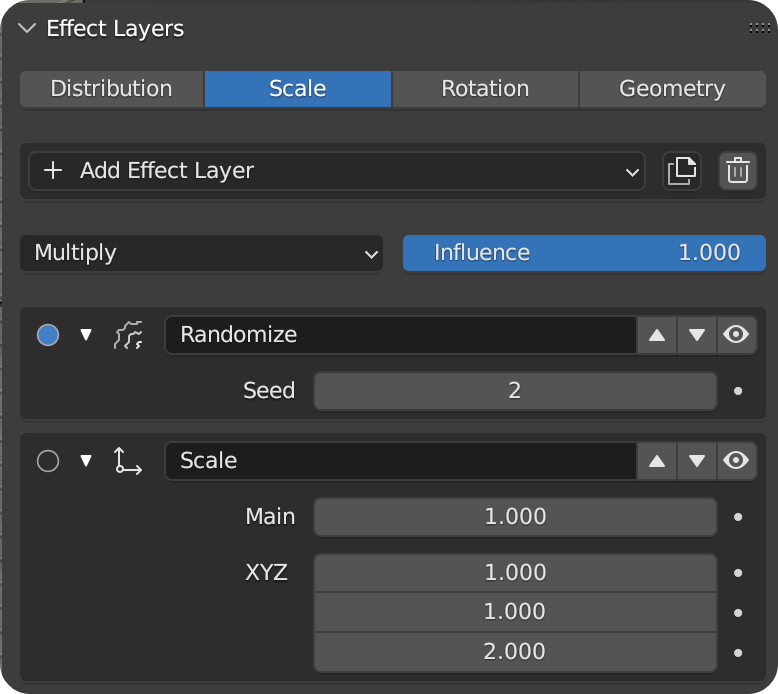Click the Effect Layers panel title
Screen dimensions: 778x694
tap(115, 29)
